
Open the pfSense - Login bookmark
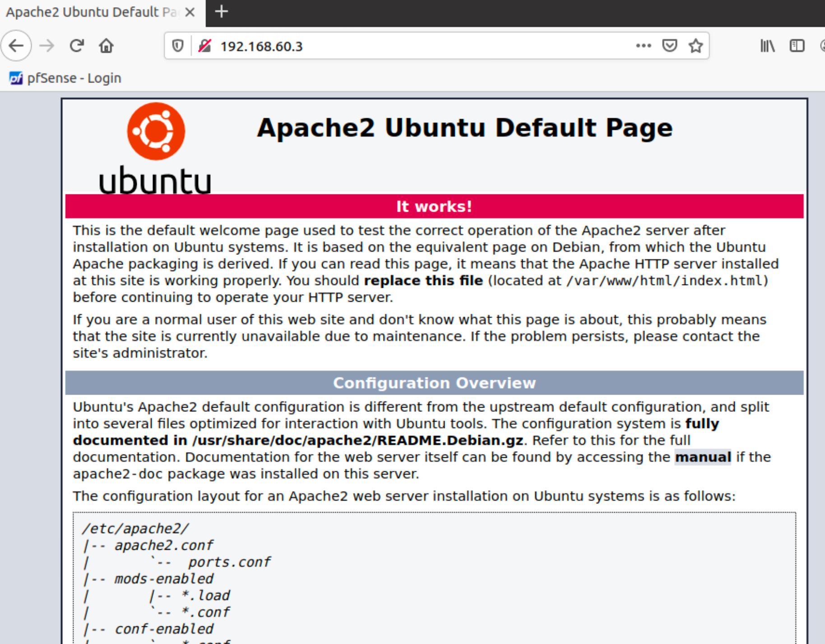tap(65, 78)
